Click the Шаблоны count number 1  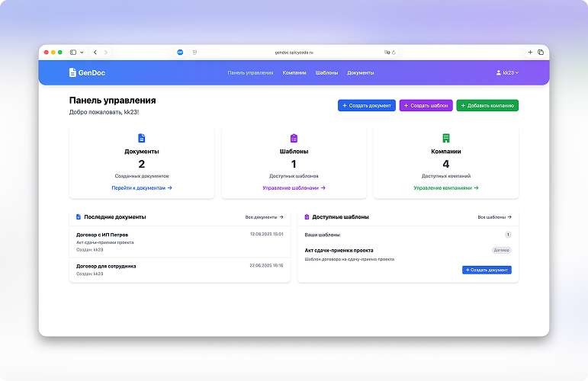pos(294,164)
